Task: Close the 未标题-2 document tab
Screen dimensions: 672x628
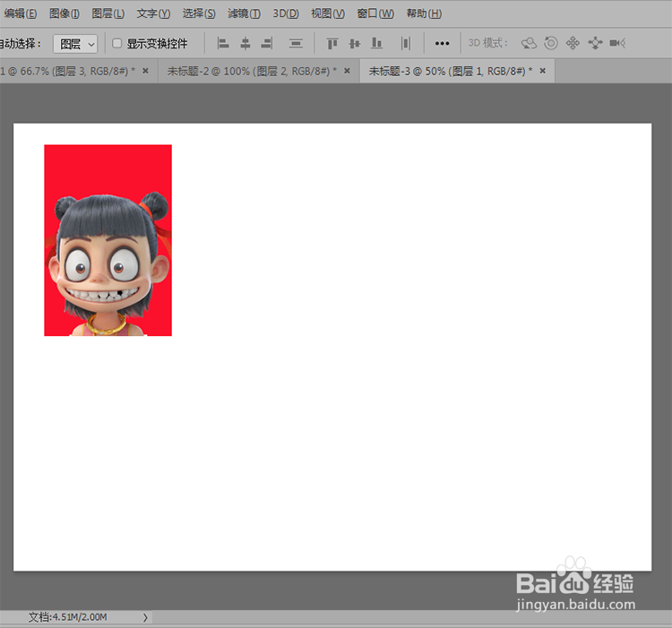Action: 347,71
